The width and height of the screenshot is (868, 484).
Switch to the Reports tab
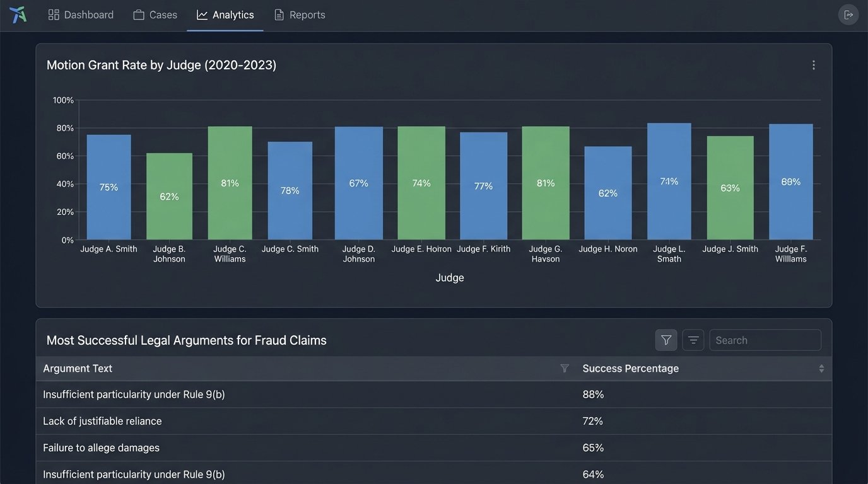pos(300,14)
